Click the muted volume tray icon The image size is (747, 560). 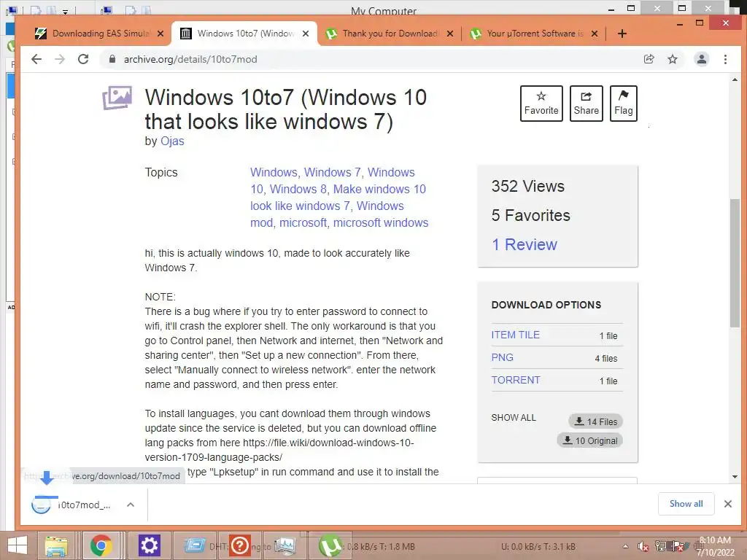point(643,547)
